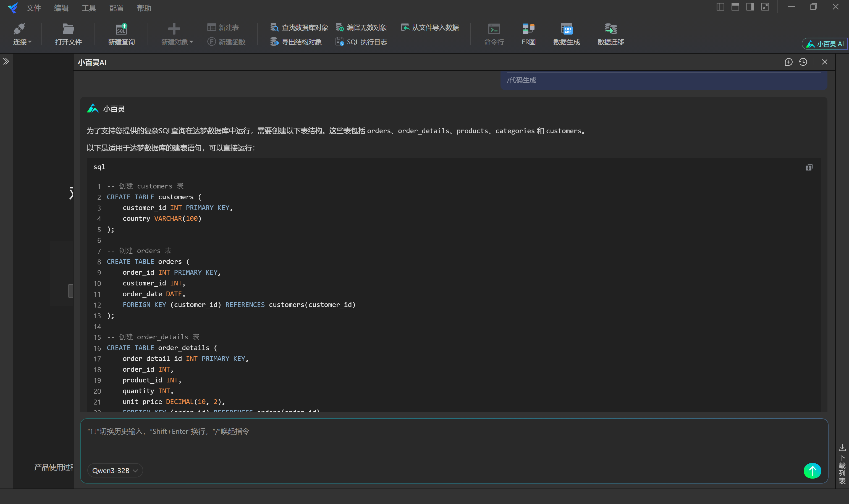This screenshot has width=849, height=504.
Task: Send message with the green arrow
Action: pyautogui.click(x=812, y=470)
